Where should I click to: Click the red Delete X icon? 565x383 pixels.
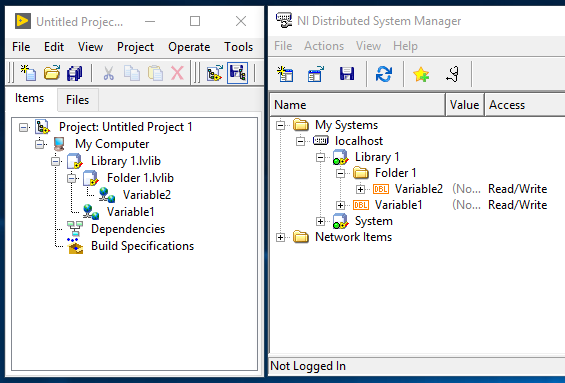177,73
